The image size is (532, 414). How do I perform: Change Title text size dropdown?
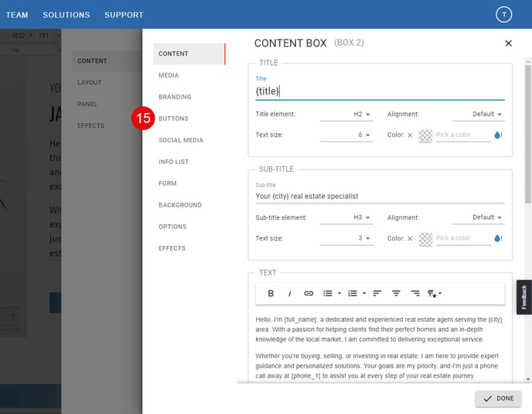[346, 135]
